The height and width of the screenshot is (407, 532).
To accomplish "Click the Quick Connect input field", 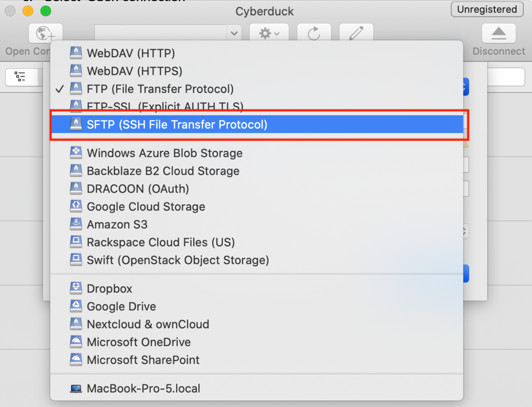I will coord(161,33).
